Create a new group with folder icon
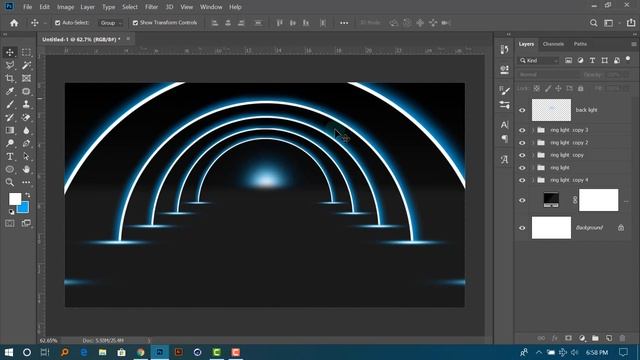Screen dimensions: 640x360 click(x=595, y=338)
